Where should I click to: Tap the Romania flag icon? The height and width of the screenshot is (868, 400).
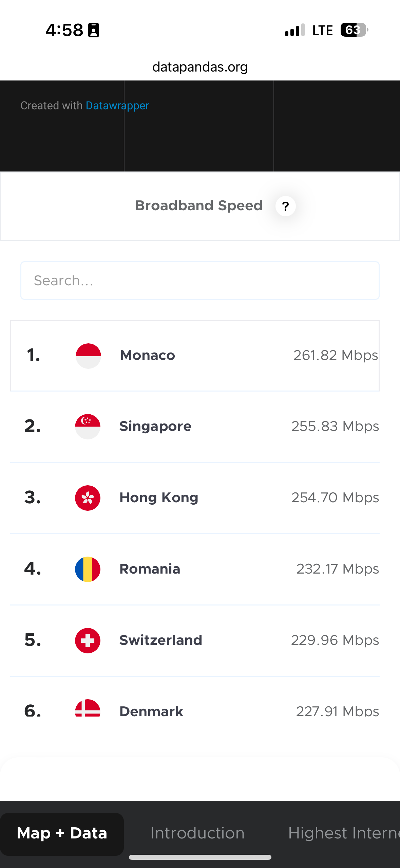click(x=88, y=569)
